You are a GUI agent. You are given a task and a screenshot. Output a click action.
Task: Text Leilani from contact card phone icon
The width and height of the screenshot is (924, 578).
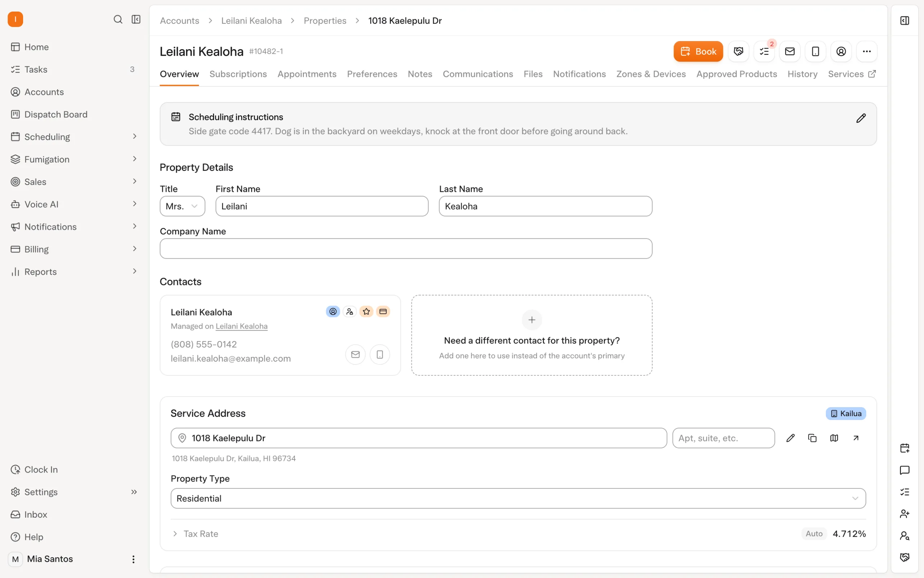[x=380, y=354]
